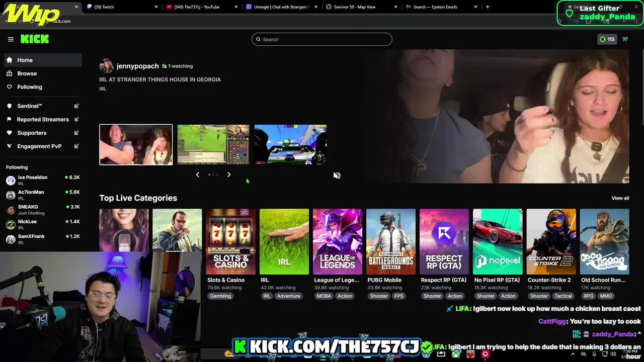The width and height of the screenshot is (644, 362).
Task: Click Ice Poseidon's avatar in Following
Action: [11, 180]
